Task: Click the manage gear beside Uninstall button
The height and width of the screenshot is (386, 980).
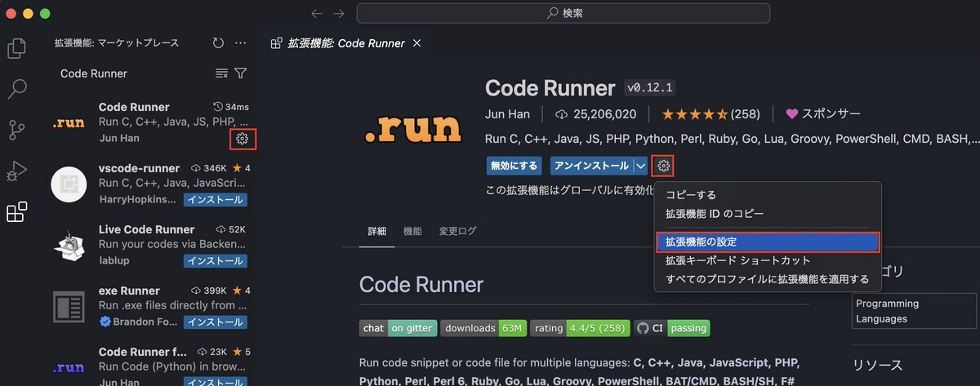Action: pos(664,166)
